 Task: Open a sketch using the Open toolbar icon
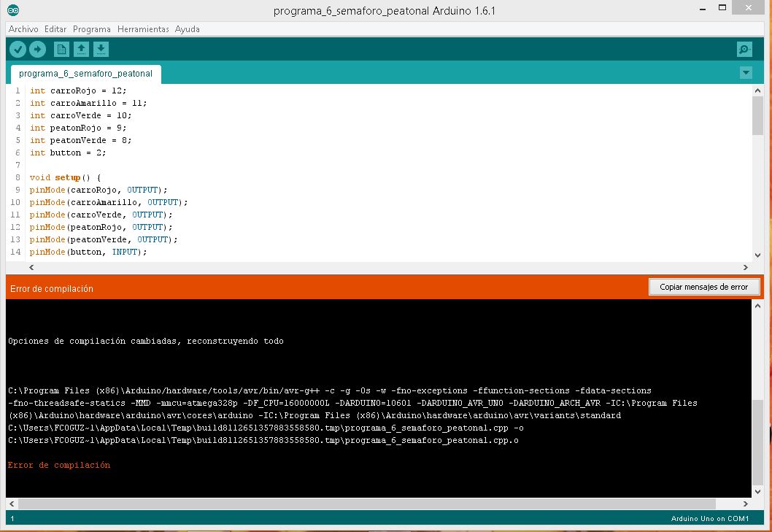coord(81,49)
